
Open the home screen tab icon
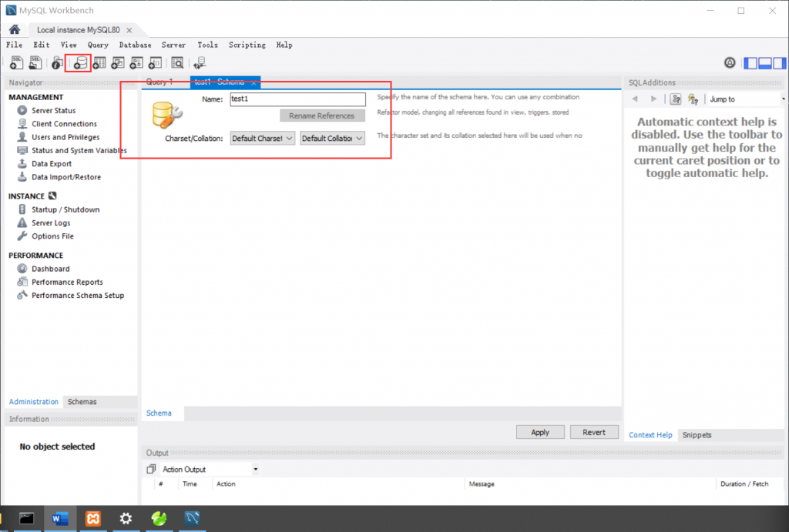tap(15, 30)
